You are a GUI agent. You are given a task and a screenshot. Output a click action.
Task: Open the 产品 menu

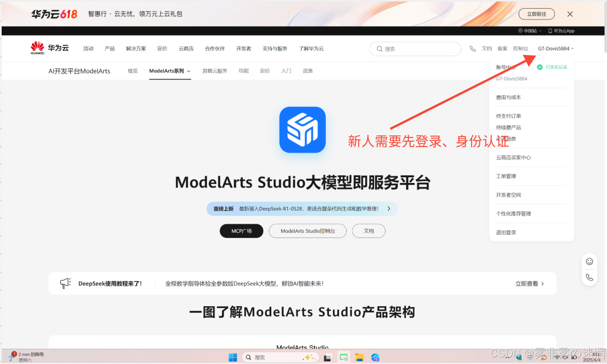(x=110, y=48)
